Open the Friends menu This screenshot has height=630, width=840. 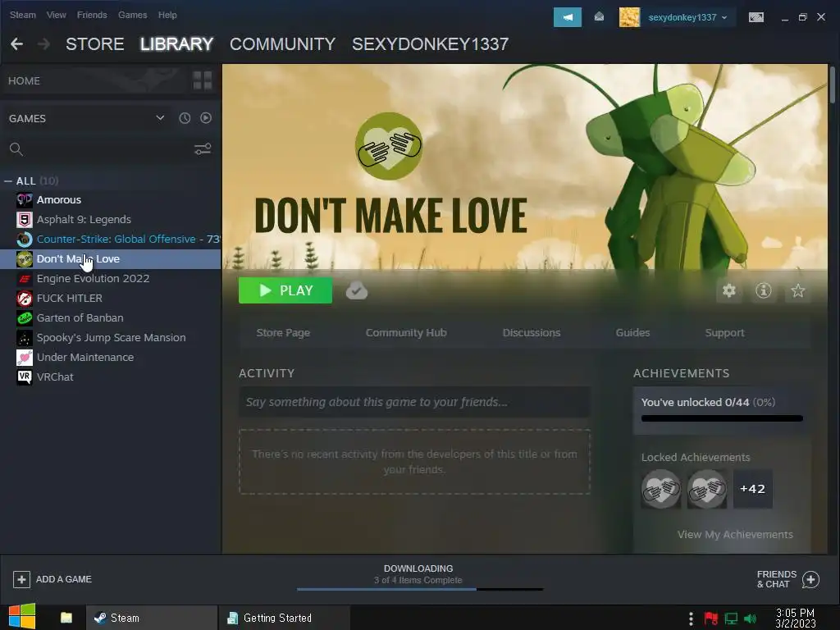(x=92, y=15)
